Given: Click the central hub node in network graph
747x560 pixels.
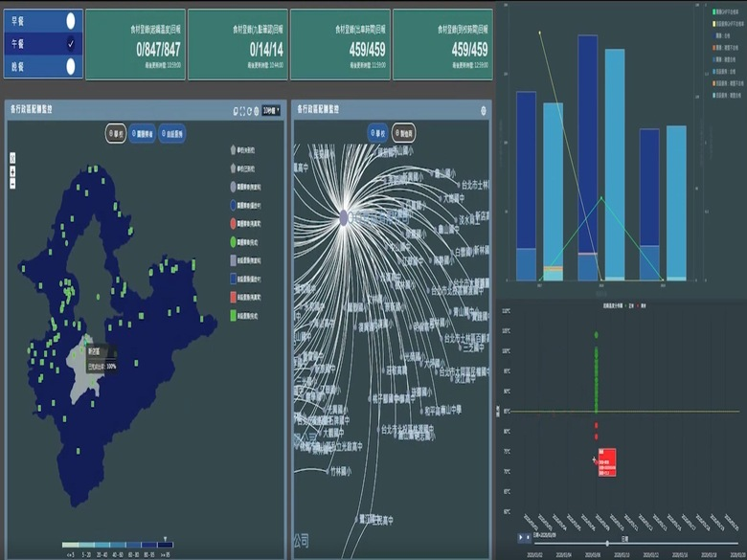Looking at the screenshot, I should 343,218.
